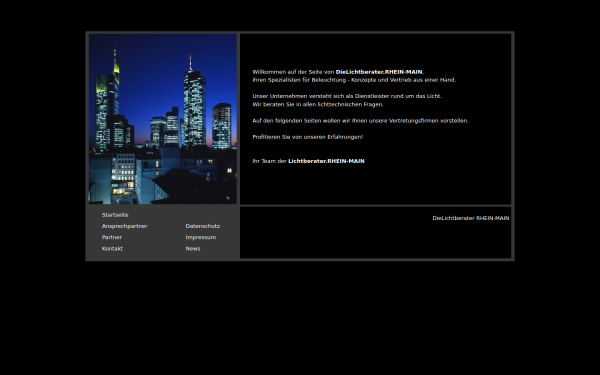Image resolution: width=600 pixels, height=375 pixels.
Task: Click the line 'Wir beraten Sie in allen lichttechnischen Fragen.'
Action: tap(318, 104)
